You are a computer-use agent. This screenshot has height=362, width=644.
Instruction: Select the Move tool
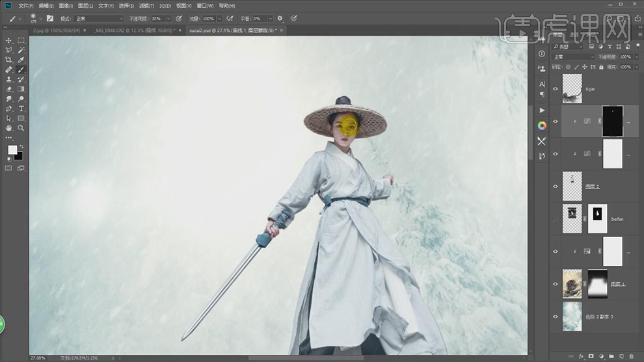8,40
